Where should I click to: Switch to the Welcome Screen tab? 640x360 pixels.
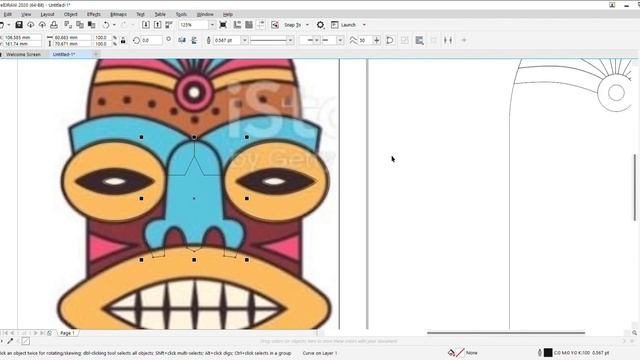[x=23, y=54]
